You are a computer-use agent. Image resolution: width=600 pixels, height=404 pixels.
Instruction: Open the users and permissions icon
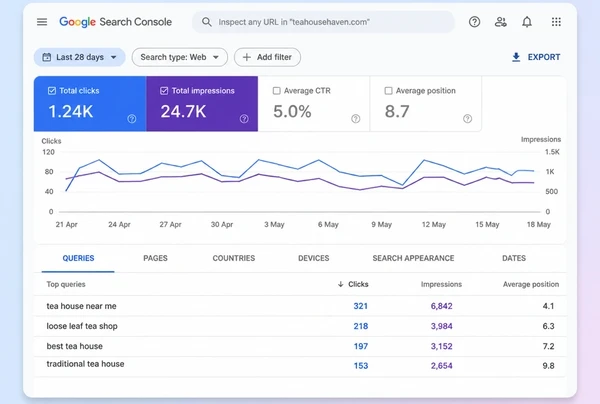click(501, 22)
